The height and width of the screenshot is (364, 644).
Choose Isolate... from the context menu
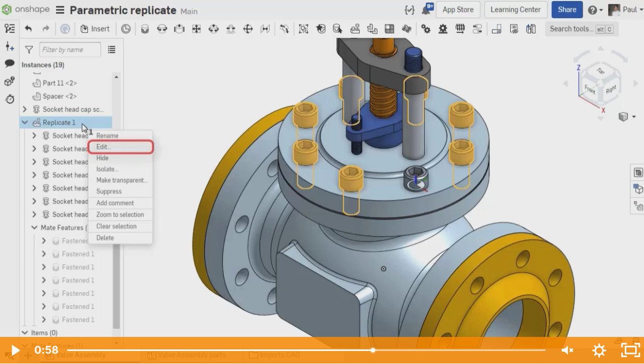[x=107, y=169]
